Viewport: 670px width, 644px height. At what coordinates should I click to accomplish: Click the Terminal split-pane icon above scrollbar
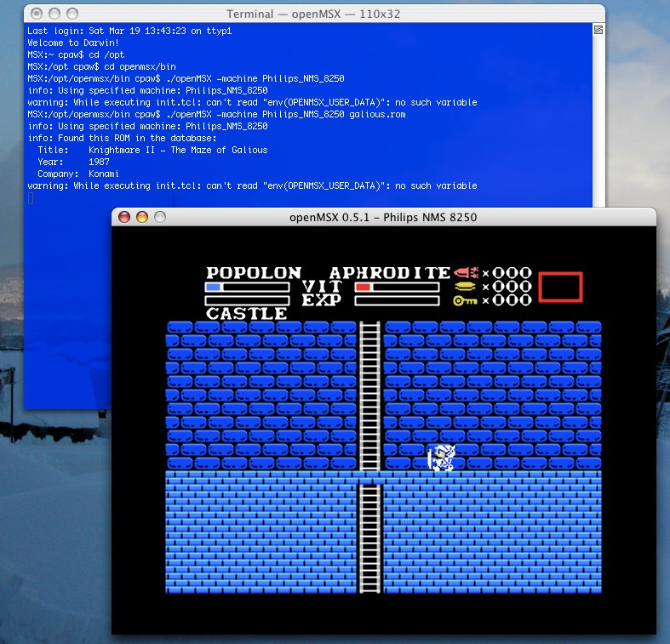[x=598, y=29]
